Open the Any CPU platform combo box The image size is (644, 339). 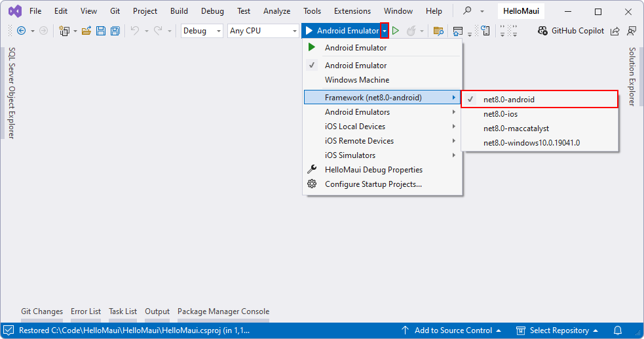(263, 31)
